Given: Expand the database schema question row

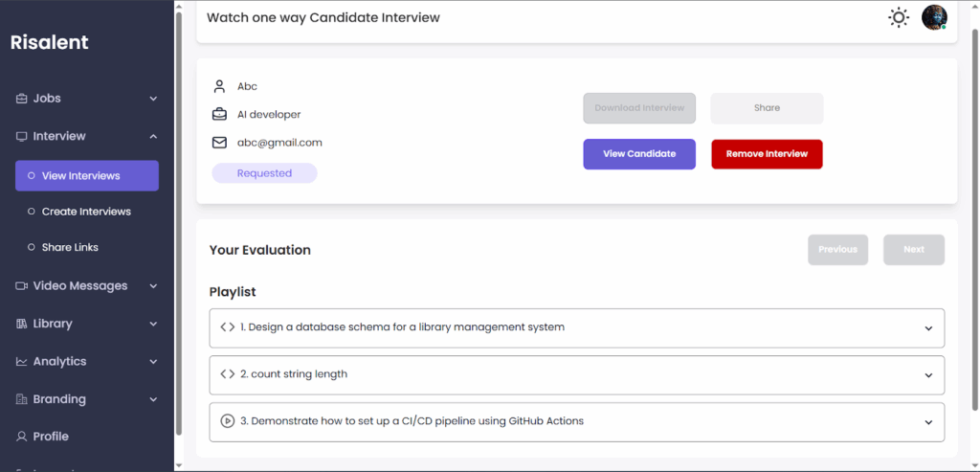Looking at the screenshot, I should click(576, 327).
